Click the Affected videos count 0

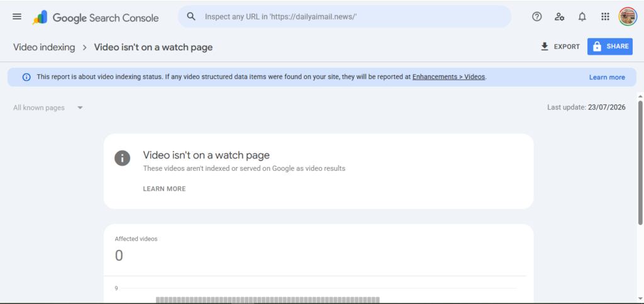[x=119, y=256]
